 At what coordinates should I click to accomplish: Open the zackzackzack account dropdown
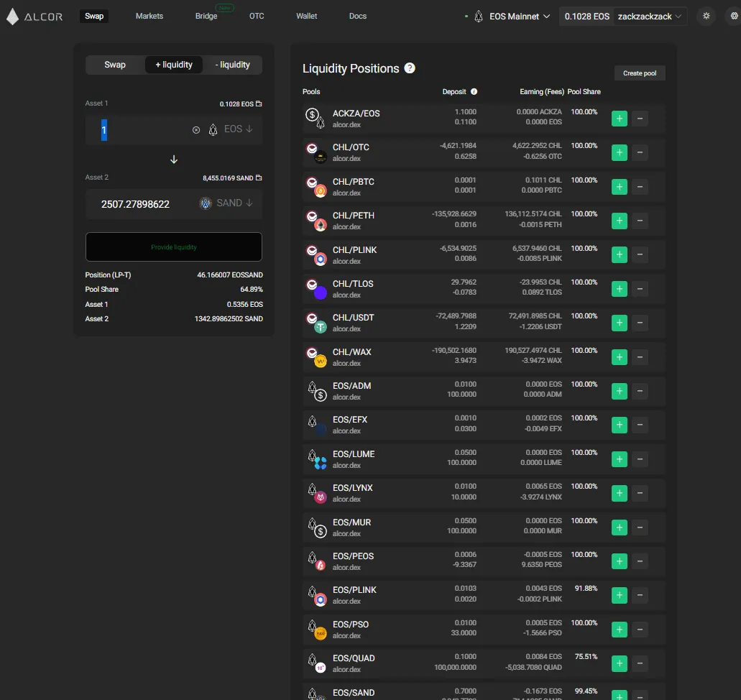click(x=650, y=16)
